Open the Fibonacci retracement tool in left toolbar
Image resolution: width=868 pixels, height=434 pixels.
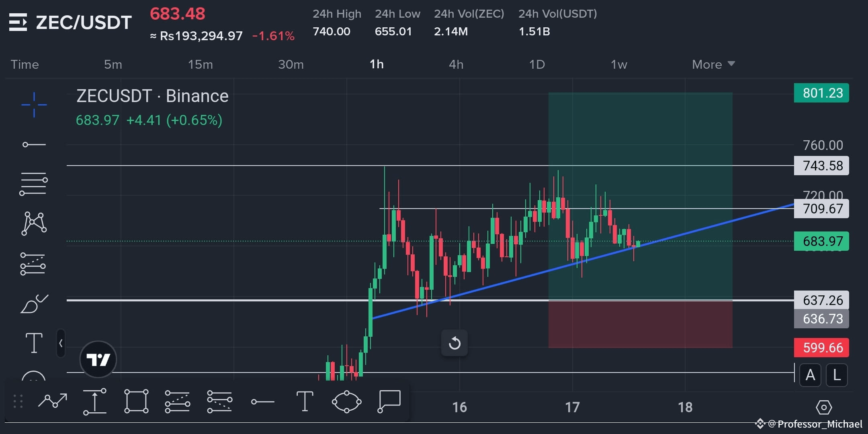[33, 184]
